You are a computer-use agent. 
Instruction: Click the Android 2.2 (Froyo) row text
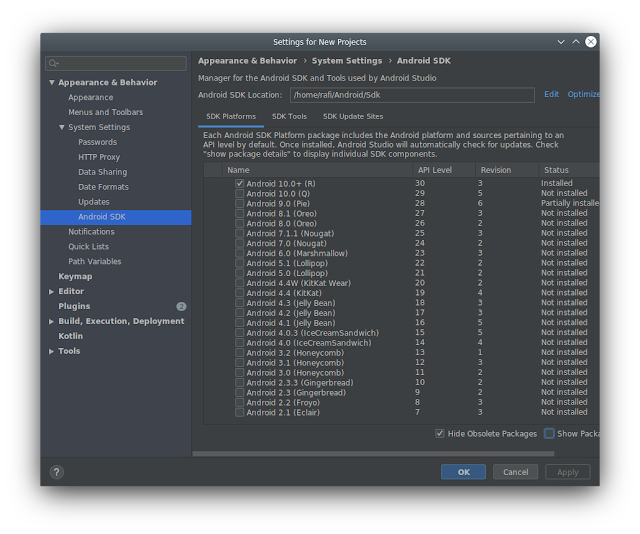283,403
